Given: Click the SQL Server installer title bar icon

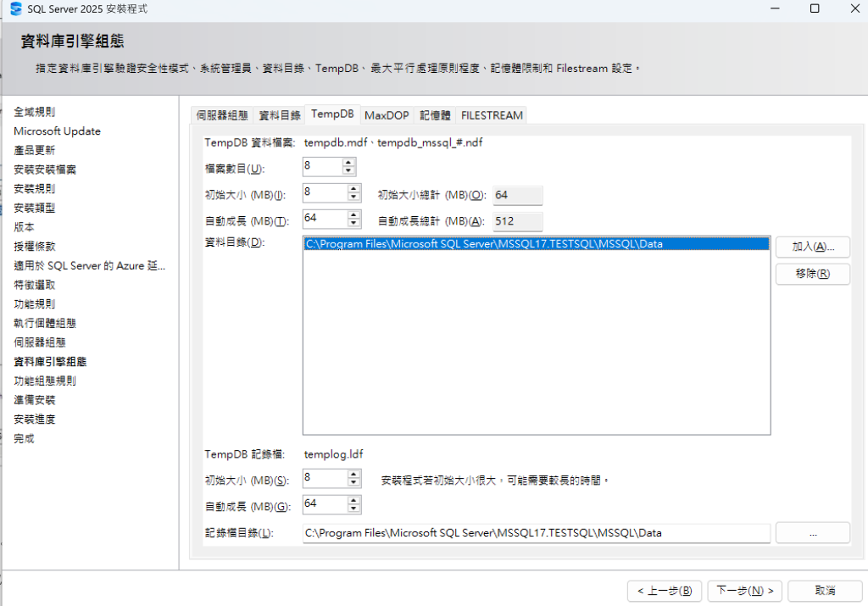Looking at the screenshot, I should coord(16,8).
